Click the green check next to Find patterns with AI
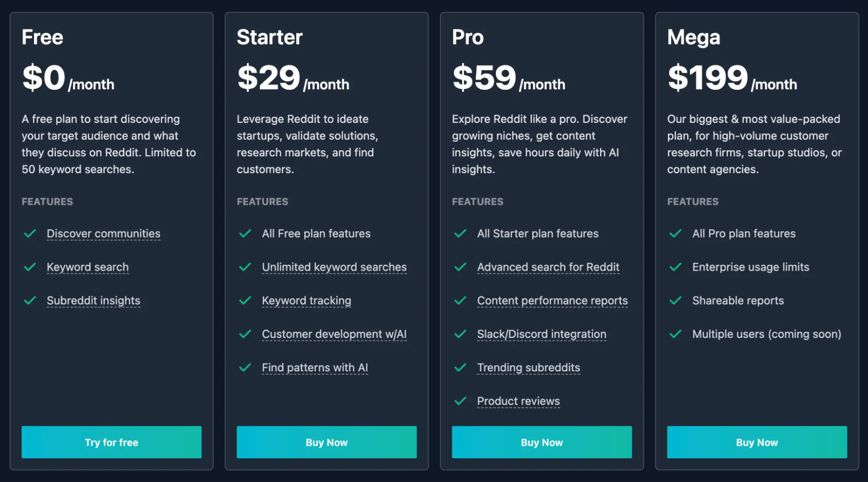The height and width of the screenshot is (482, 868). 245,367
